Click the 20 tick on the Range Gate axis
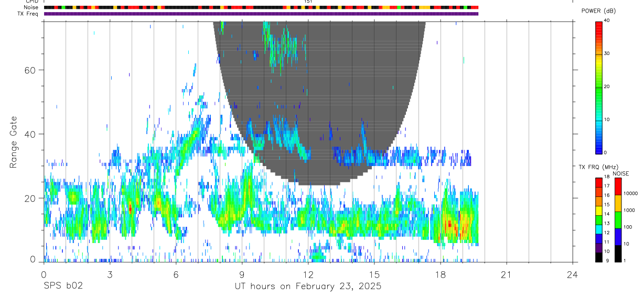Viewport: 644px width, 297px height. pyautogui.click(x=30, y=198)
